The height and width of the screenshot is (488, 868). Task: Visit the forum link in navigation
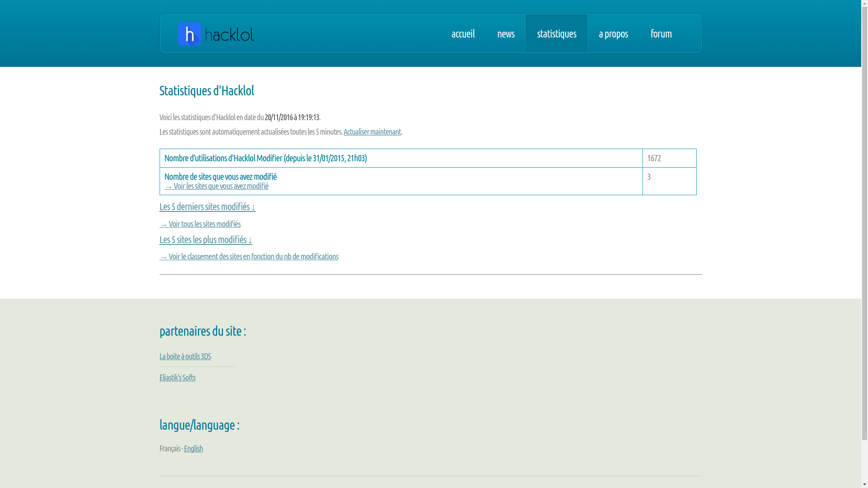click(661, 33)
